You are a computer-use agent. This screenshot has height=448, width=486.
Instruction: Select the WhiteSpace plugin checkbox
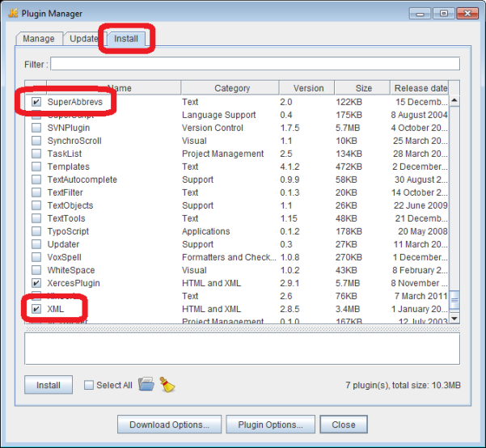[x=36, y=270]
